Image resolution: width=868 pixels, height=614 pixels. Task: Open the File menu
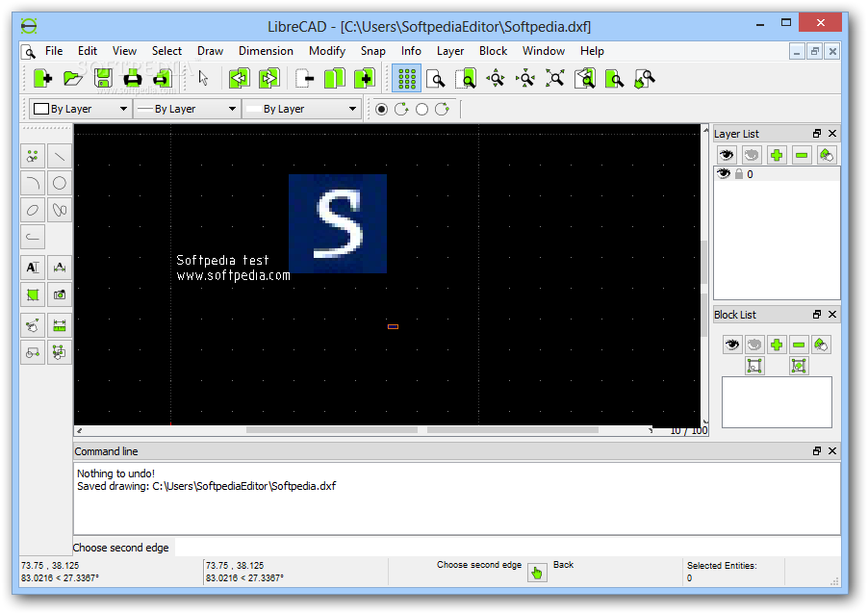54,51
